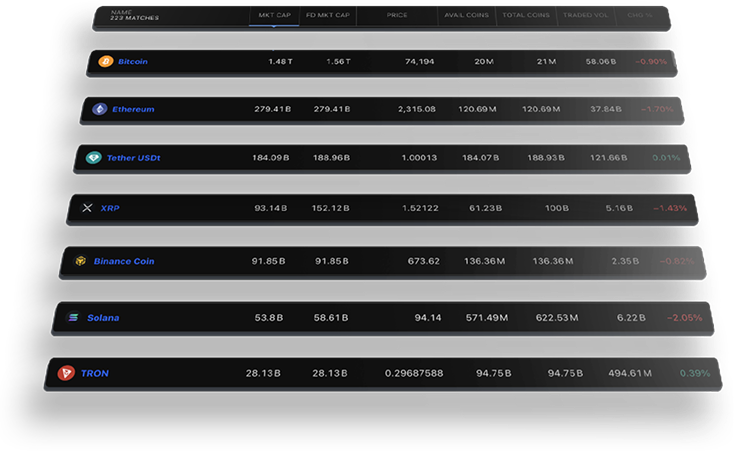Select Solana traded volume 6.22 B
This screenshot has height=452, width=734.
(x=631, y=318)
